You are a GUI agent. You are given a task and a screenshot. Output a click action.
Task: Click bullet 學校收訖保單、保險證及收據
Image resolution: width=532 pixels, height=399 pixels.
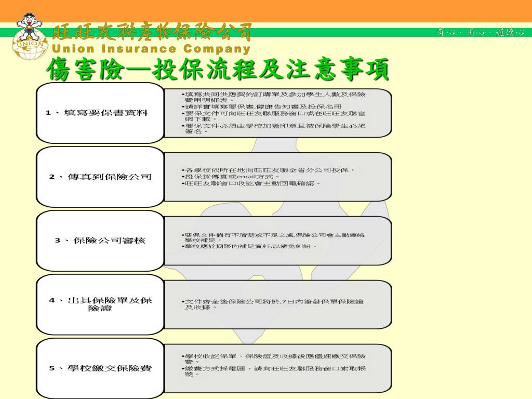pos(273,358)
